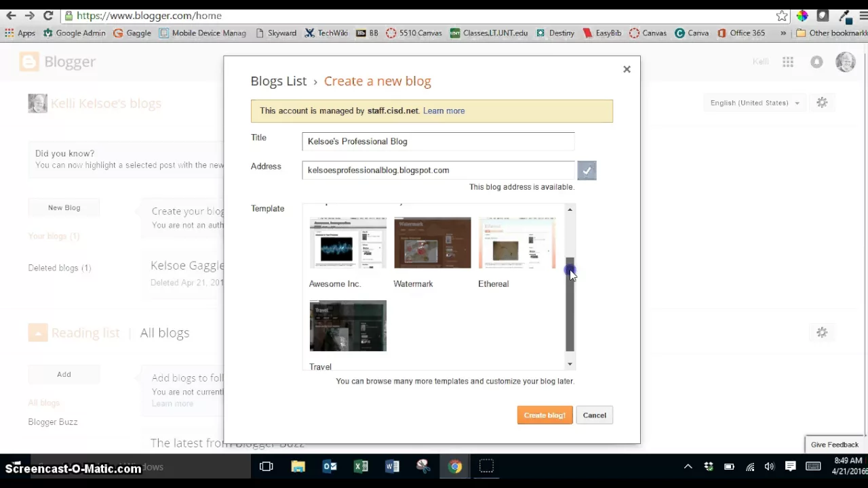Select the Awesome Inc. template thumbnail
The image size is (868, 488).
click(348, 243)
